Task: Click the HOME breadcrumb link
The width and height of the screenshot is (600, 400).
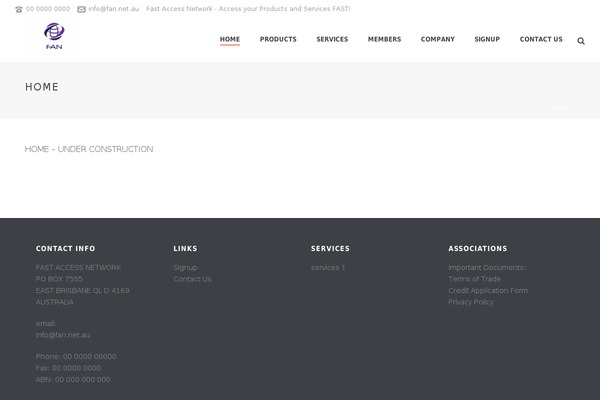Action: click(x=560, y=108)
